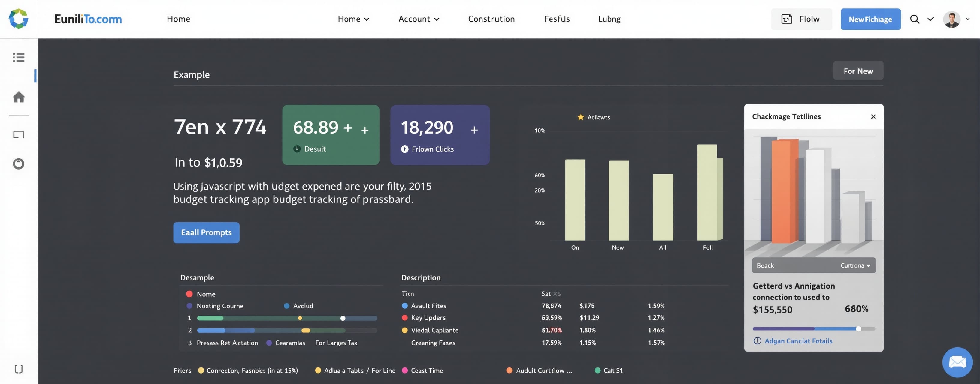The image size is (980, 384).
Task: Open the user avatar profile
Action: [952, 19]
